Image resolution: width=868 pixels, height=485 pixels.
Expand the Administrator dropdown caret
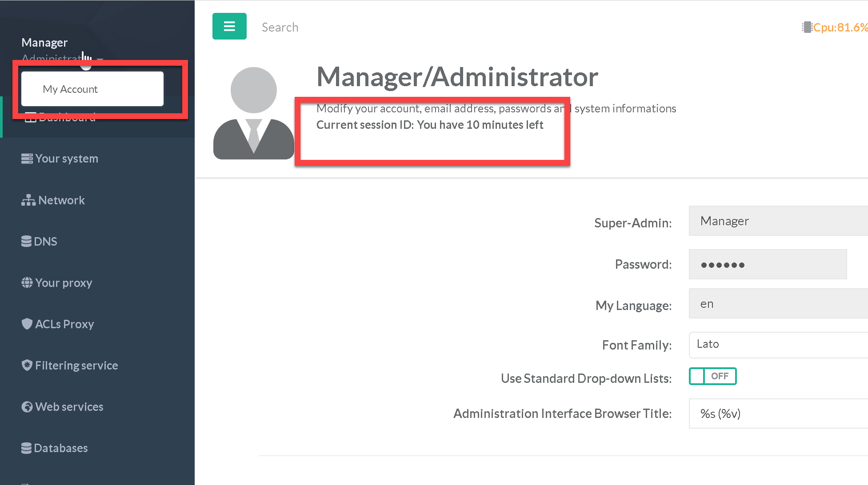(x=100, y=59)
